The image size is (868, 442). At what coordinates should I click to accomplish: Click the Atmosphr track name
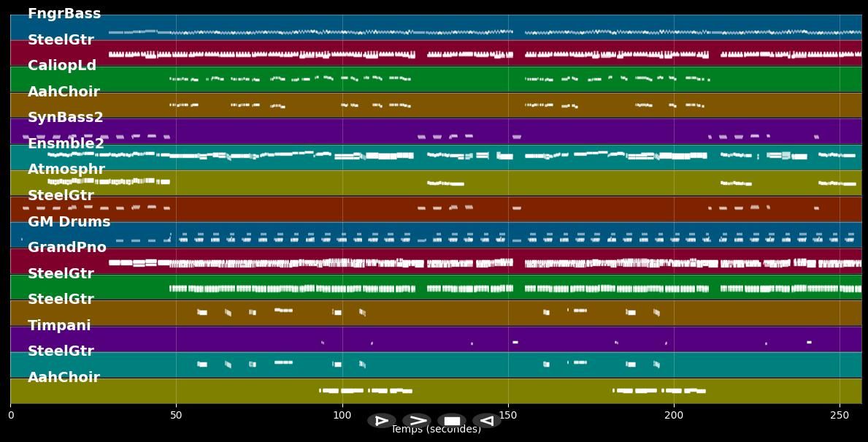66,169
